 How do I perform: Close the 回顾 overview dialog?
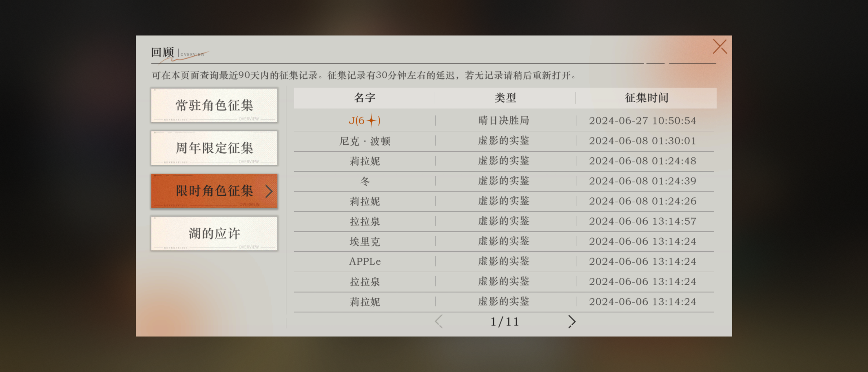tap(720, 47)
